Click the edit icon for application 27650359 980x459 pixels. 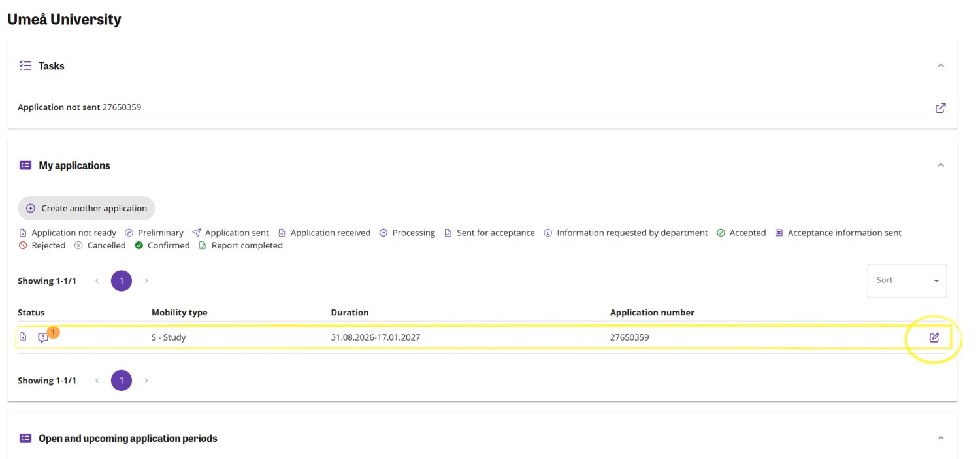(934, 337)
